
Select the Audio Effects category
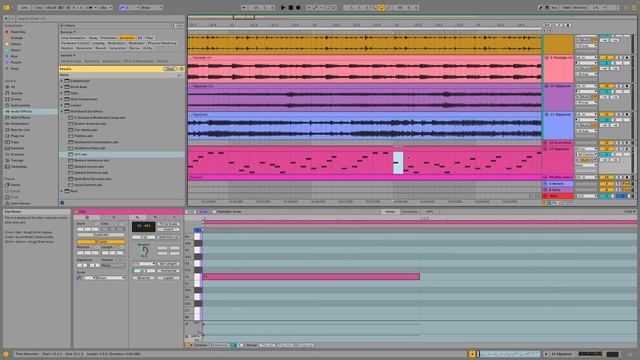point(21,111)
